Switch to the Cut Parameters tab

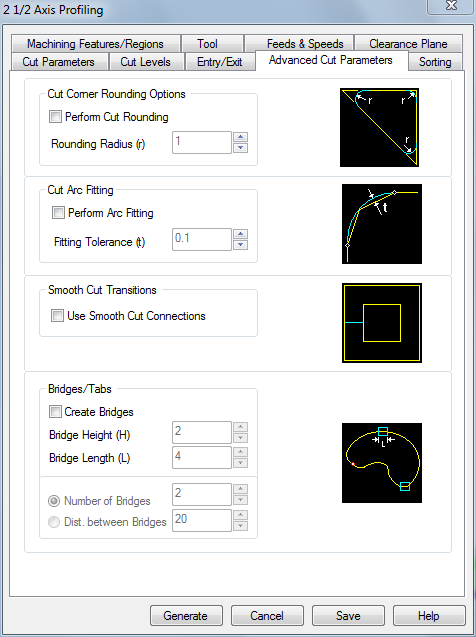pyautogui.click(x=58, y=62)
